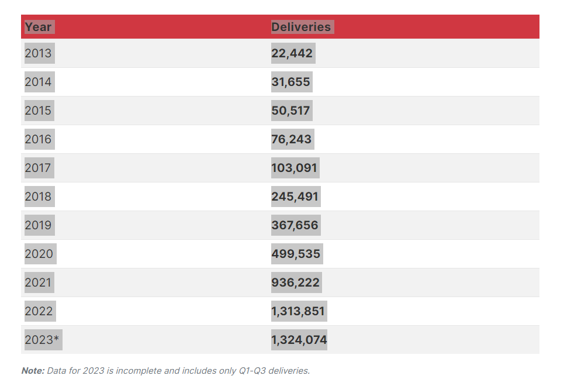Select the 50,517 deliveries value
This screenshot has height=379, width=588.
(292, 111)
